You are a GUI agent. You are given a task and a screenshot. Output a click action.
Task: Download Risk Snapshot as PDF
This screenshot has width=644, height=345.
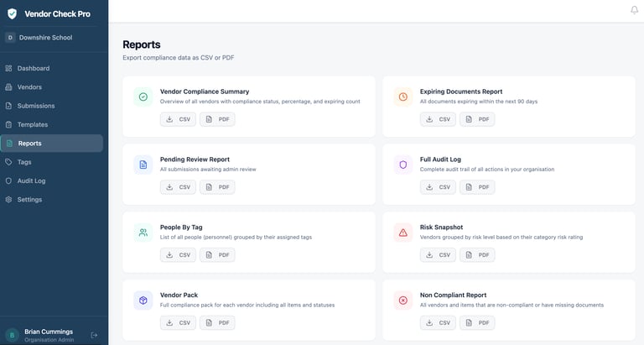click(x=477, y=255)
